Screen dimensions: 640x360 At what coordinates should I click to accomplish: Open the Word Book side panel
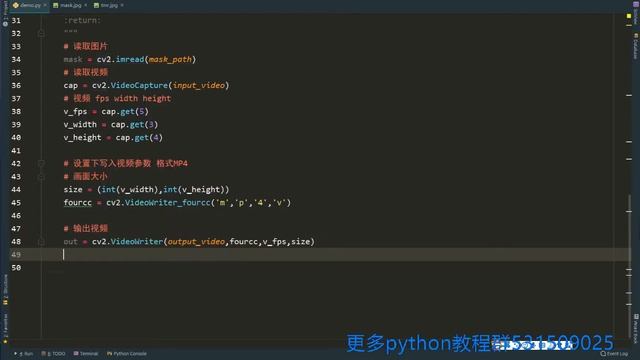[x=636, y=329]
